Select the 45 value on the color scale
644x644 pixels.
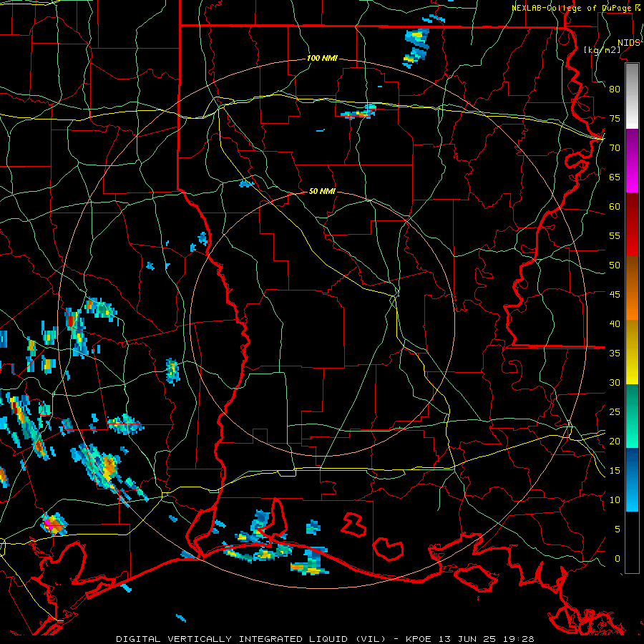(x=615, y=295)
